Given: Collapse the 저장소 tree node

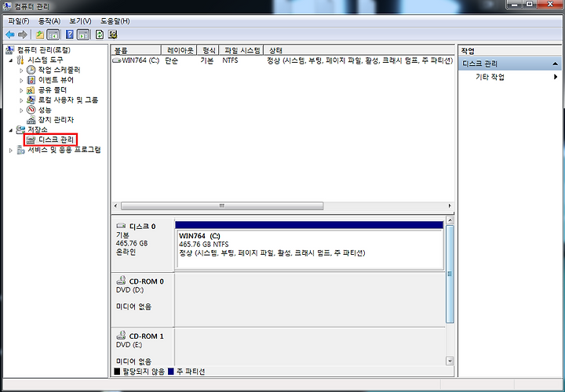Looking at the screenshot, I should tap(11, 130).
